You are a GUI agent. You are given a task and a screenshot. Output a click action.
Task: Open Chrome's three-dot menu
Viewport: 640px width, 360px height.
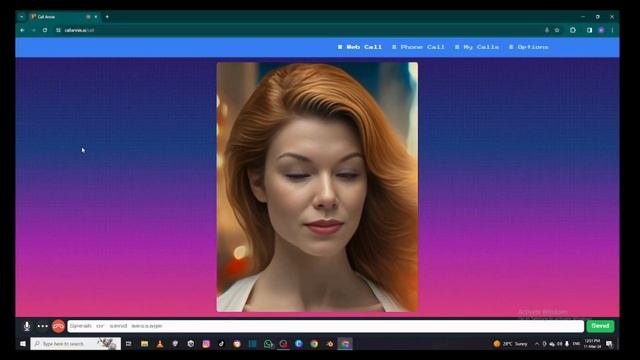click(612, 30)
